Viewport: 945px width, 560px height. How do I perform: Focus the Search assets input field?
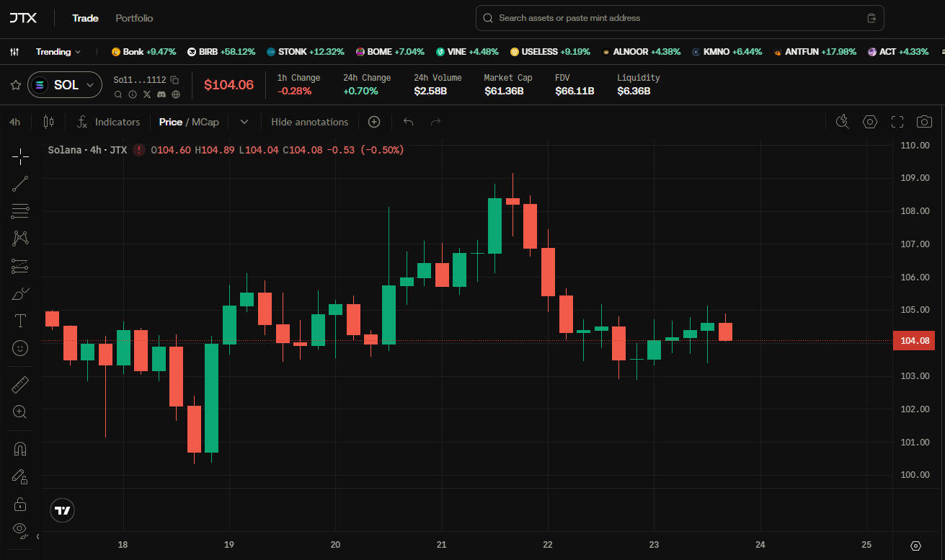(680, 18)
